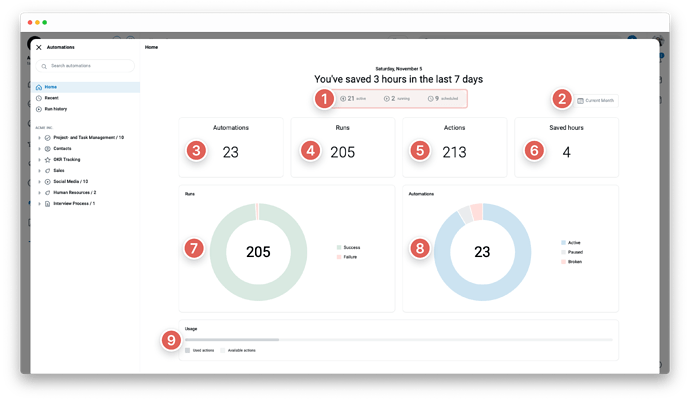Click the 'You've saved 3 hours' headline

pos(399,79)
